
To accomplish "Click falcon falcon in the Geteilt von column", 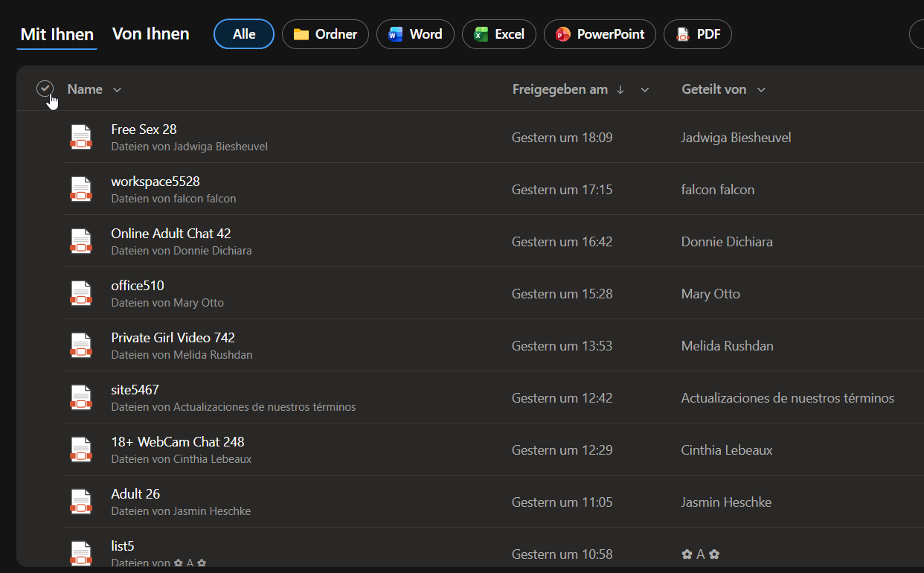I will [x=718, y=190].
